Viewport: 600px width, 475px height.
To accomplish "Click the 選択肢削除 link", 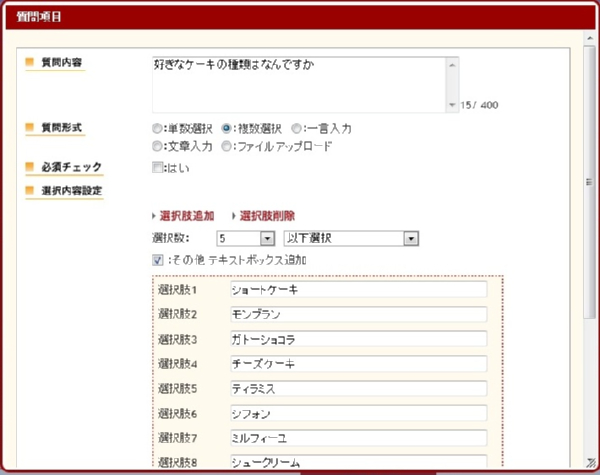I will coord(267,216).
